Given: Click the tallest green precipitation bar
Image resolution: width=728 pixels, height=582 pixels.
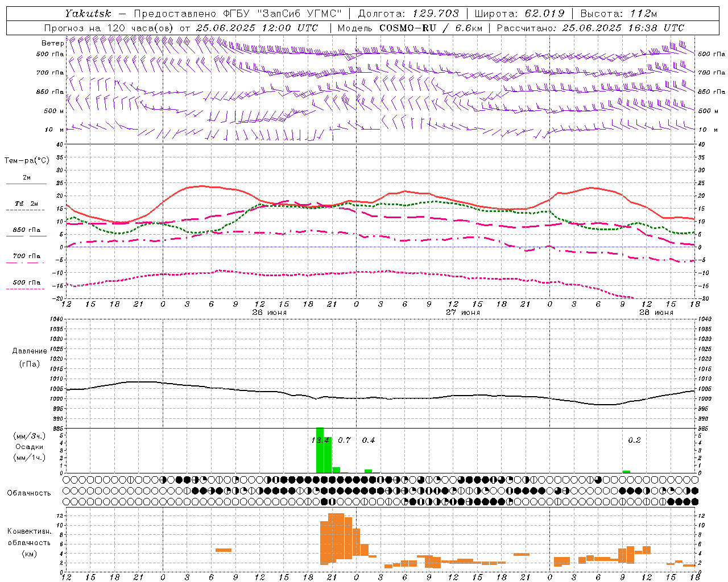Looking at the screenshot, I should click(320, 450).
